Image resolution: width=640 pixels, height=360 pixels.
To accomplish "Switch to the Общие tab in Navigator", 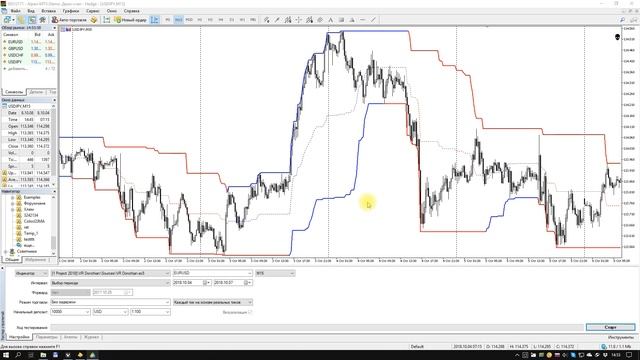I will [11, 260].
